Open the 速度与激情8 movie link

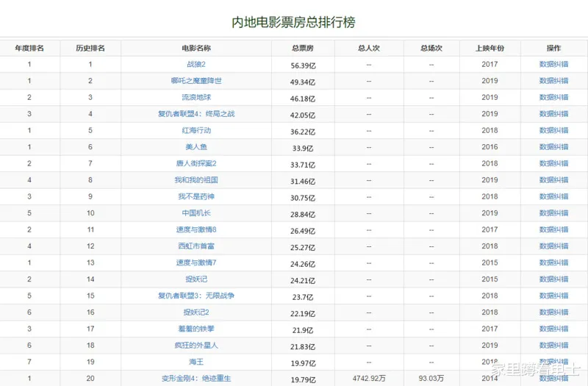pyautogui.click(x=196, y=229)
